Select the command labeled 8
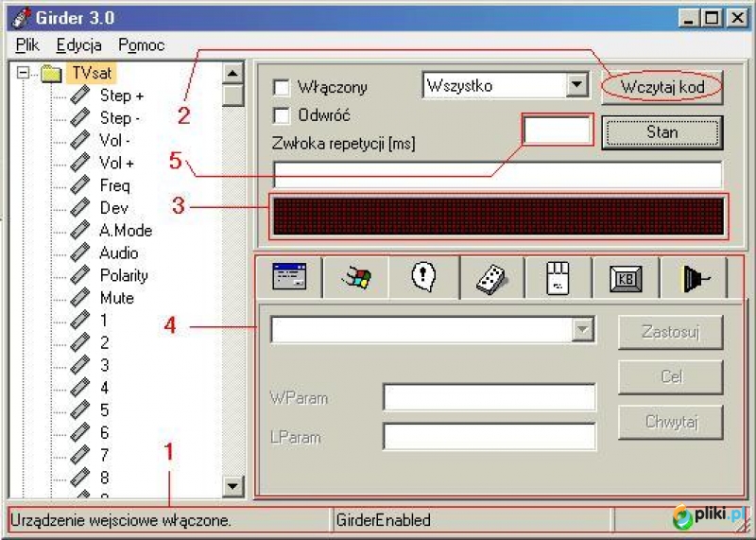Image resolution: width=756 pixels, height=540 pixels. coord(105,478)
